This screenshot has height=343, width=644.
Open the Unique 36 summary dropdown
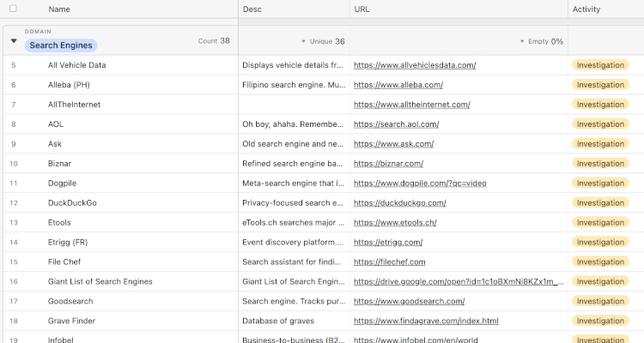[323, 41]
